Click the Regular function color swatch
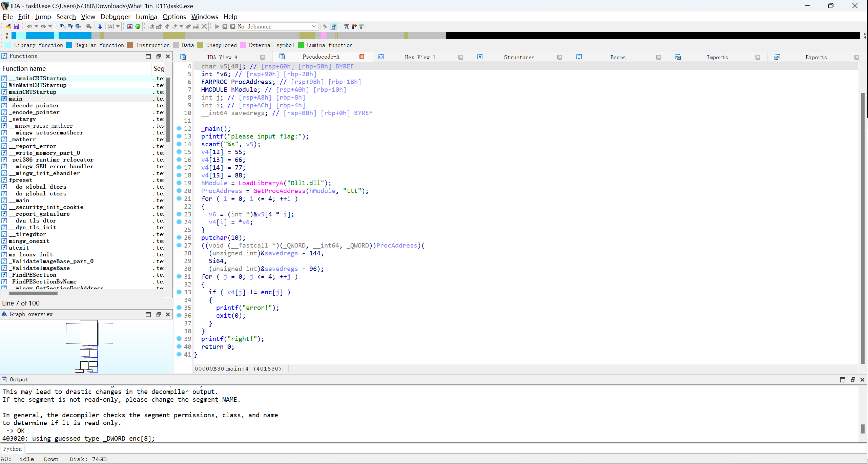Screen dimensions: 868x464 point(69,45)
